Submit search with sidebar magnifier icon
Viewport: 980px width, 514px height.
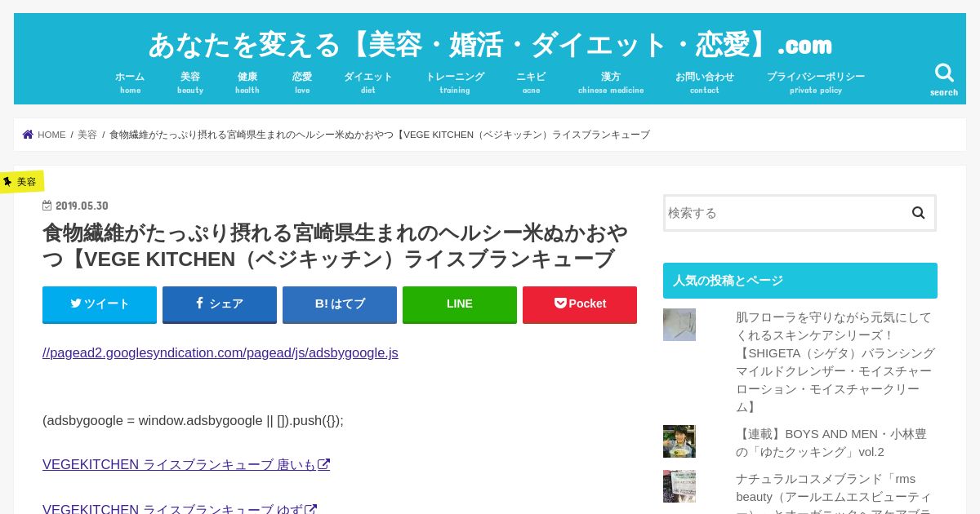(x=918, y=213)
